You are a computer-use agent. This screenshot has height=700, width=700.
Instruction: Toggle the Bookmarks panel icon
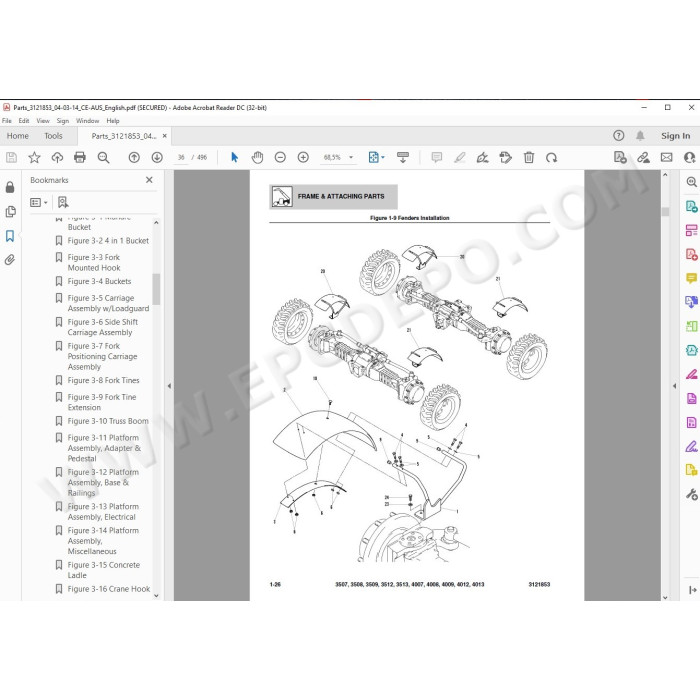pyautogui.click(x=10, y=236)
